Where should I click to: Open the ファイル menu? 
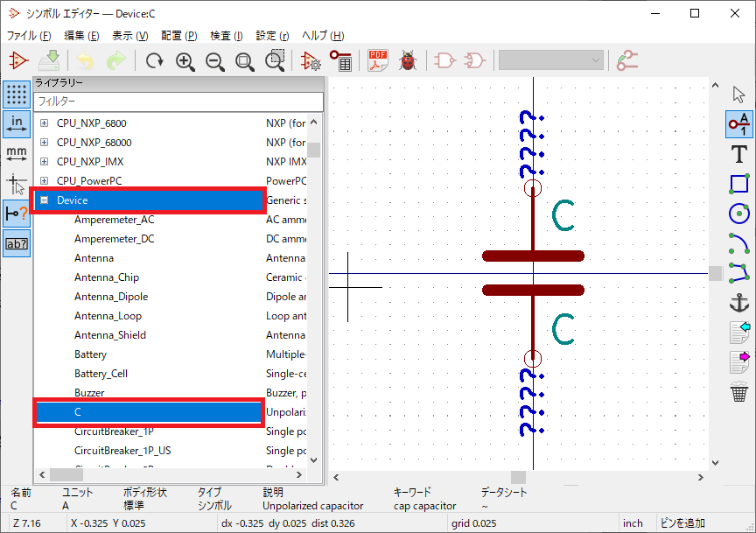click(29, 36)
